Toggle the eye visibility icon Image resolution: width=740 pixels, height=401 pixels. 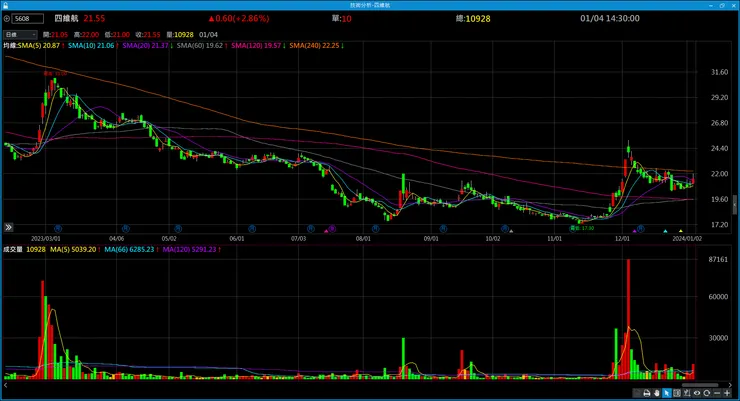[697, 393]
